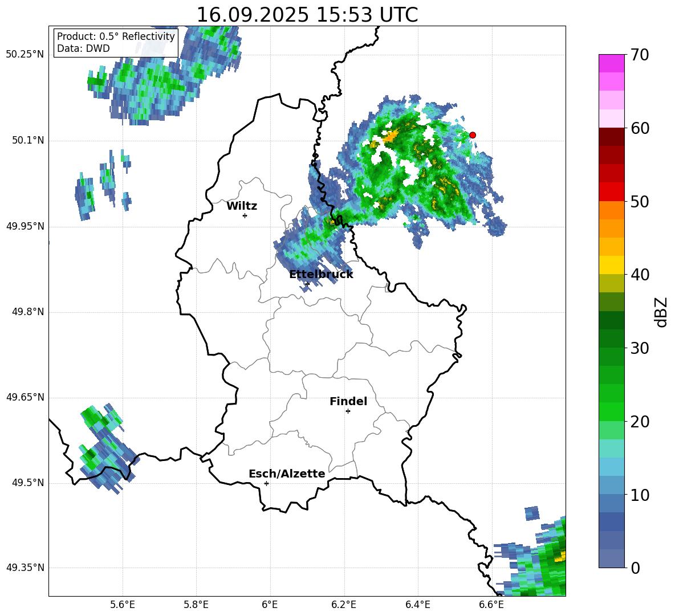Image resolution: width=675 pixels, height=616 pixels.
Task: Click the 'Data: DWD' text
Action: point(83,48)
